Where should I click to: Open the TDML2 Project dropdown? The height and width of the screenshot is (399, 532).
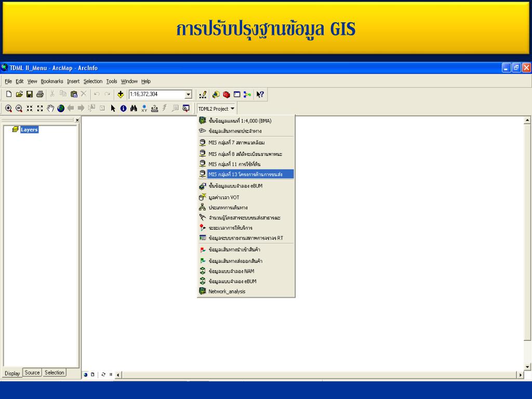click(x=217, y=109)
